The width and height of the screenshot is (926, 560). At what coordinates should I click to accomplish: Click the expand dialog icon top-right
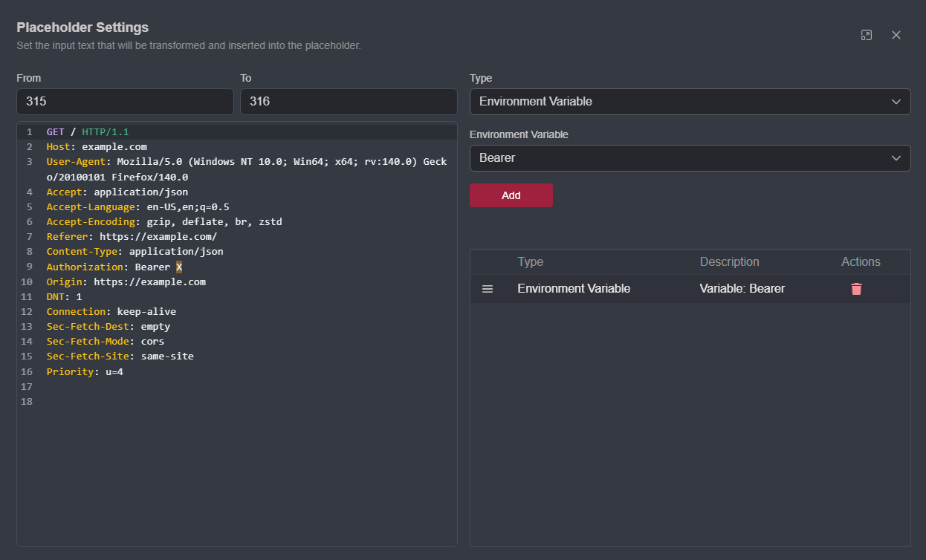(867, 34)
